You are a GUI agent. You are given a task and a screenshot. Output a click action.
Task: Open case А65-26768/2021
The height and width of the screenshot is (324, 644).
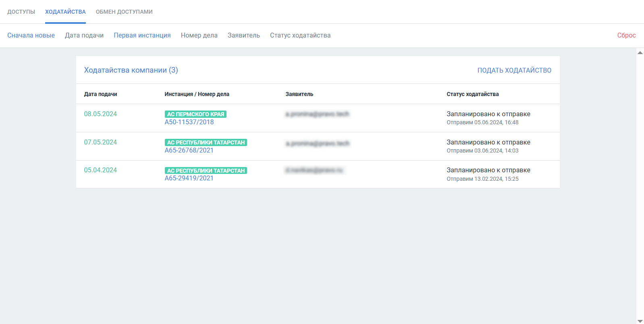(189, 151)
